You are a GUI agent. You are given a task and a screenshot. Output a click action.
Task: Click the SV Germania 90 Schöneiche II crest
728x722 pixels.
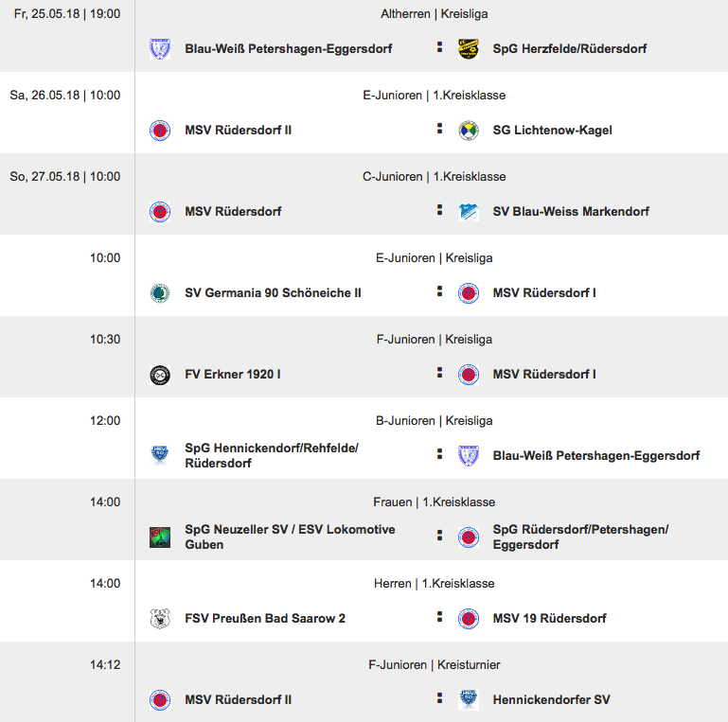(160, 293)
